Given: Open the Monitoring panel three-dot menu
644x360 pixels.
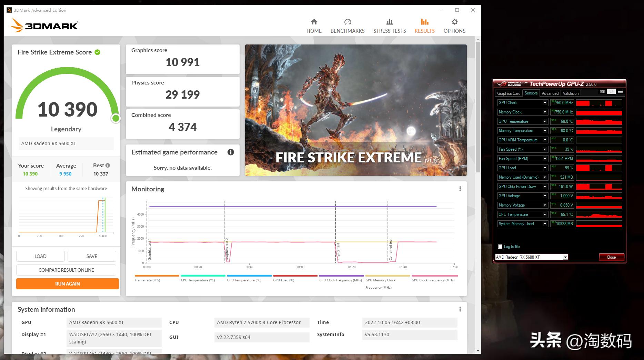Looking at the screenshot, I should pos(460,189).
